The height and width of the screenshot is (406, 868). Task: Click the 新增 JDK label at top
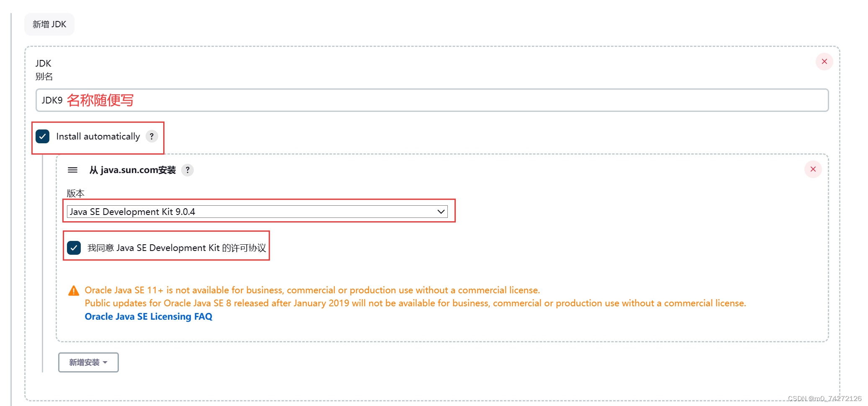(x=49, y=24)
